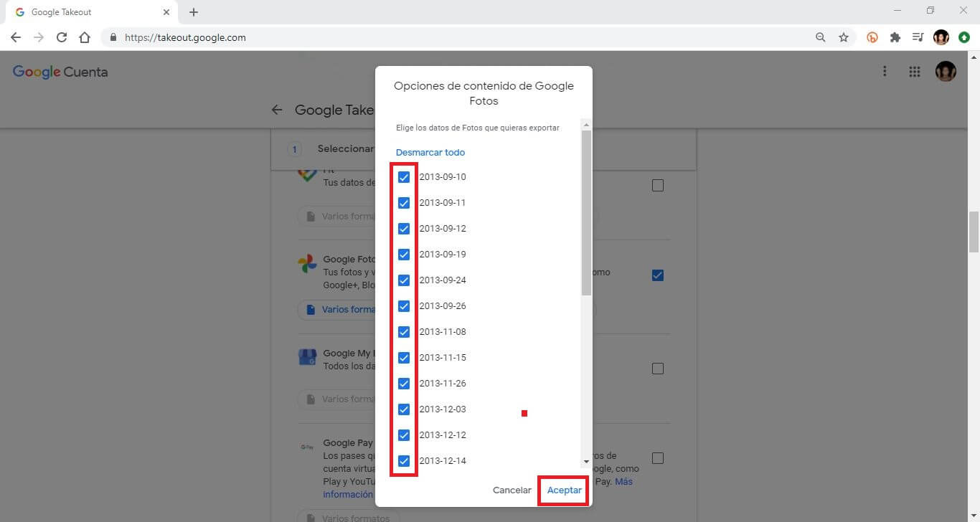Click the Google My Business store icon
The height and width of the screenshot is (522, 980).
point(308,357)
